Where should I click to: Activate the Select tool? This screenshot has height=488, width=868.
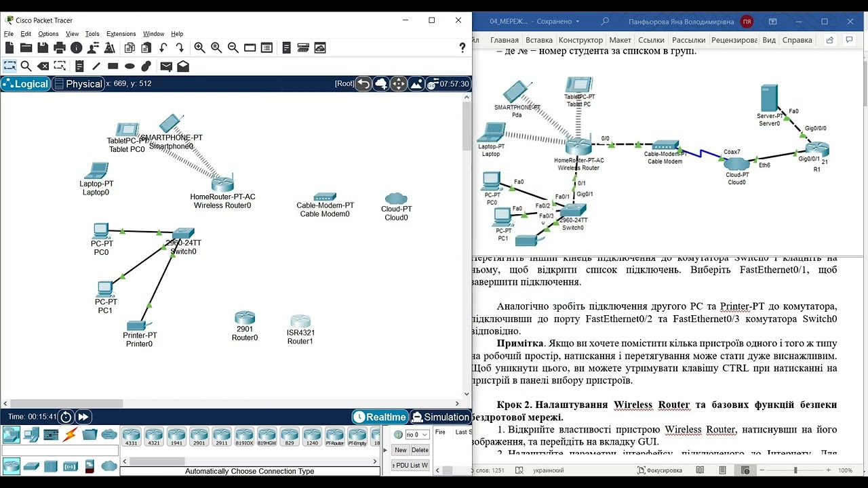(x=9, y=66)
